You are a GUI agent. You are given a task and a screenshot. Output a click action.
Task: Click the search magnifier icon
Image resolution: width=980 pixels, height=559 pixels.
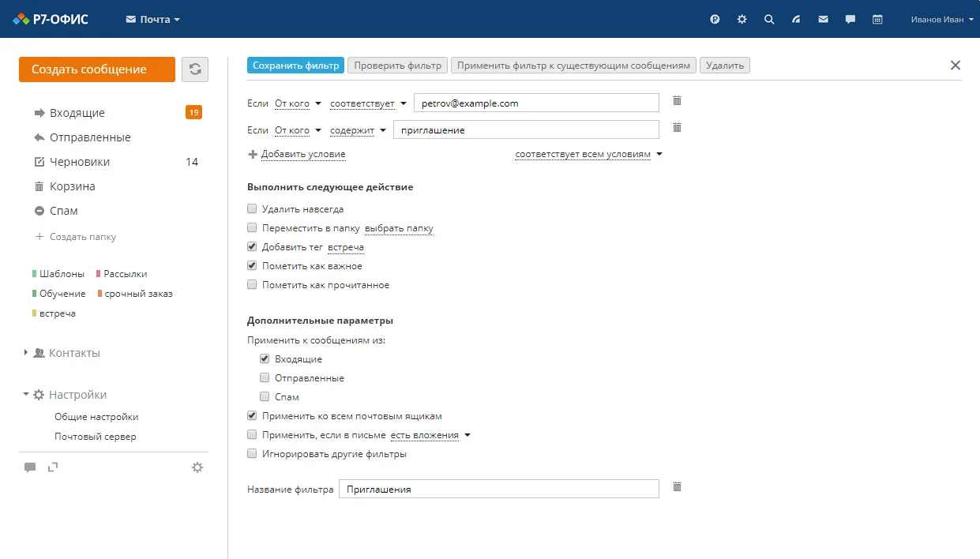click(769, 20)
